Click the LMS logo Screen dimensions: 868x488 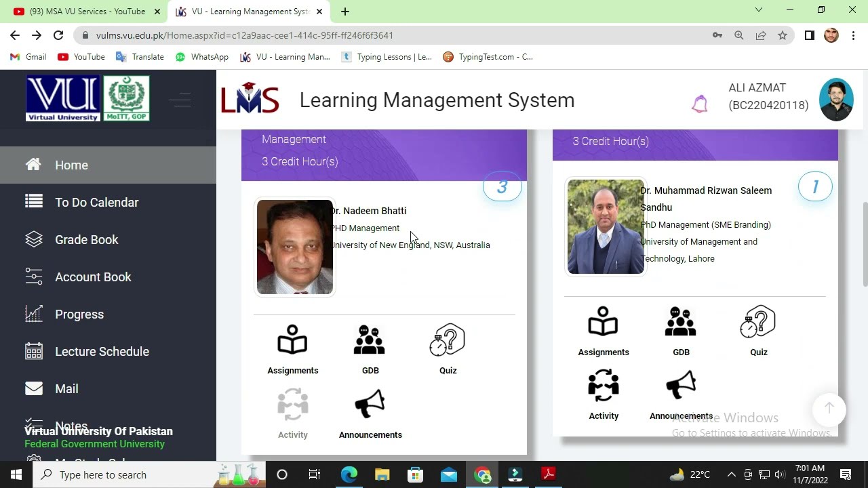[250, 99]
